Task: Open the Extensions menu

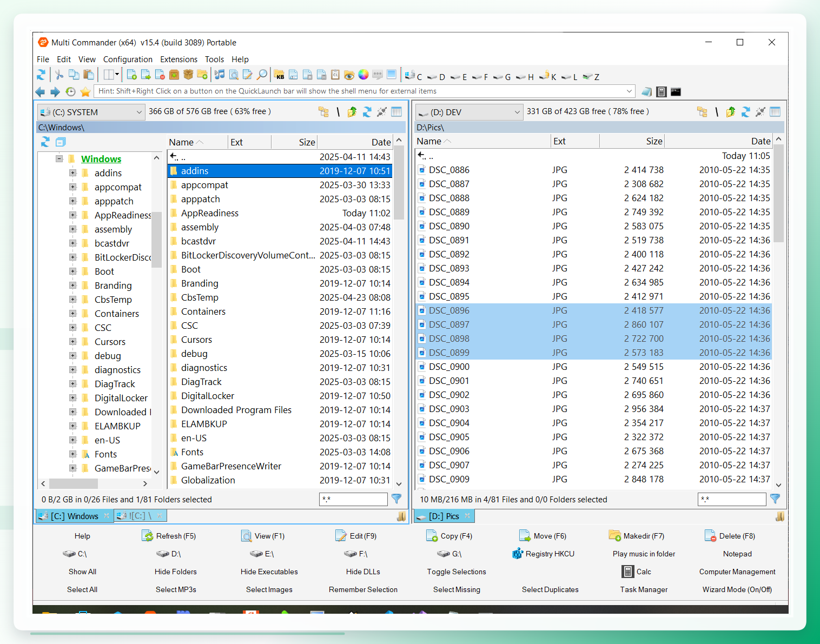Action: (x=178, y=59)
